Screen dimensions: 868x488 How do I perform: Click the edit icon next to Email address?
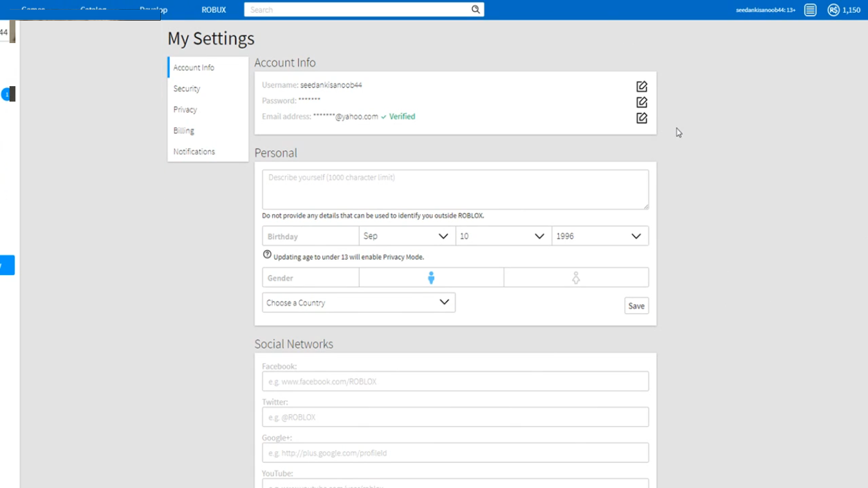coord(642,118)
